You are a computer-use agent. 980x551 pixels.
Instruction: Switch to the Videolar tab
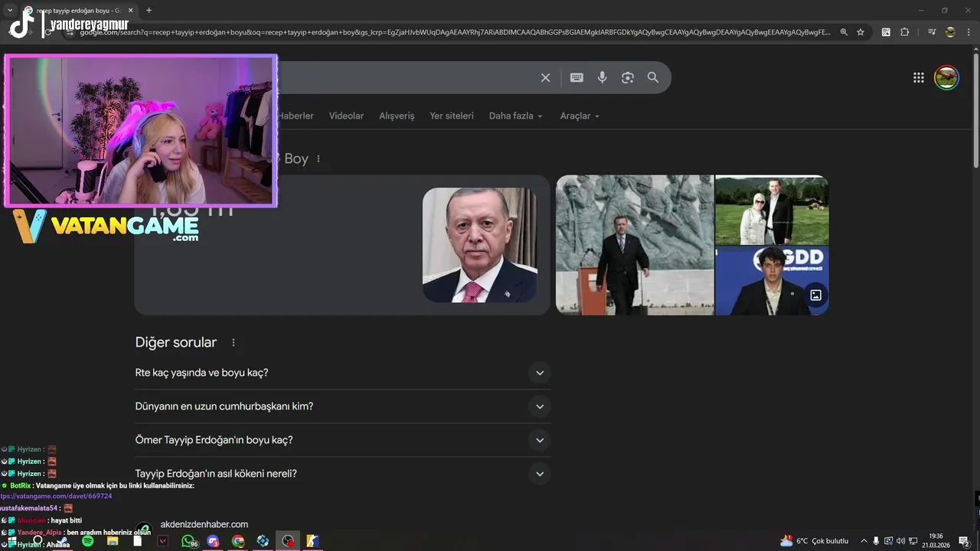coord(346,116)
